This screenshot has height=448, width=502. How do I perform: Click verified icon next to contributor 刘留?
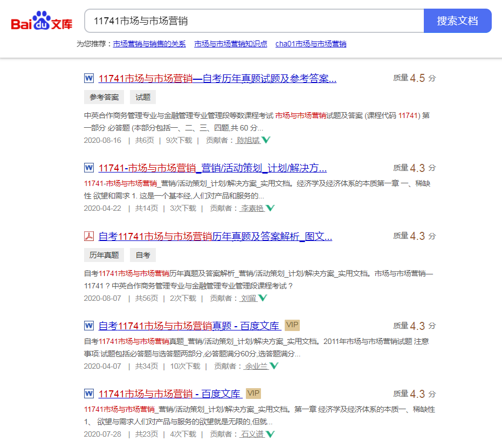[x=264, y=298]
